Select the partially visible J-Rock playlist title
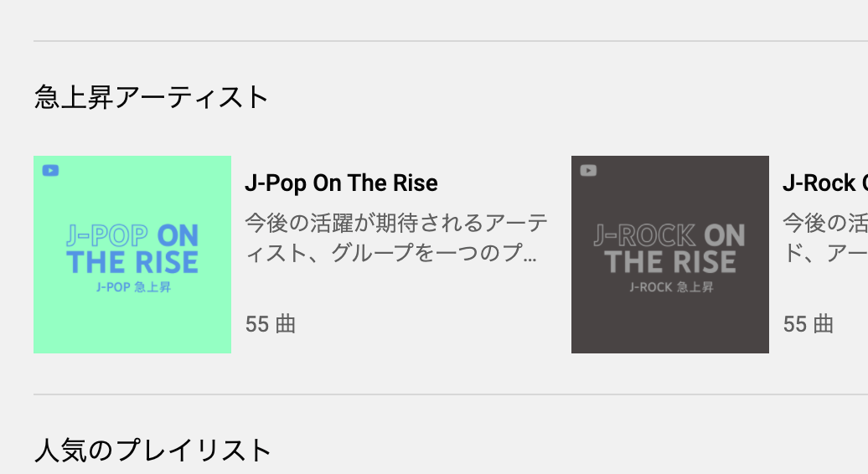This screenshot has width=868, height=474. (x=824, y=183)
